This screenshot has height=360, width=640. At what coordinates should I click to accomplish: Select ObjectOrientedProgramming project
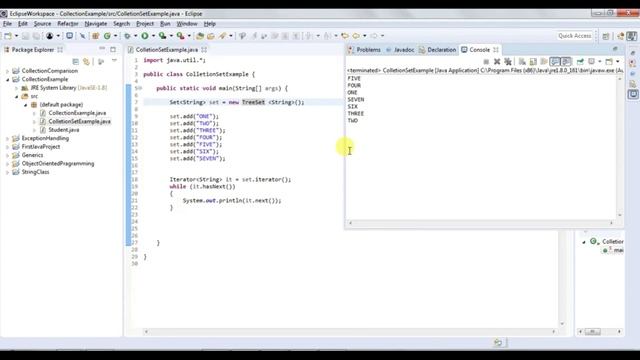[x=58, y=164]
